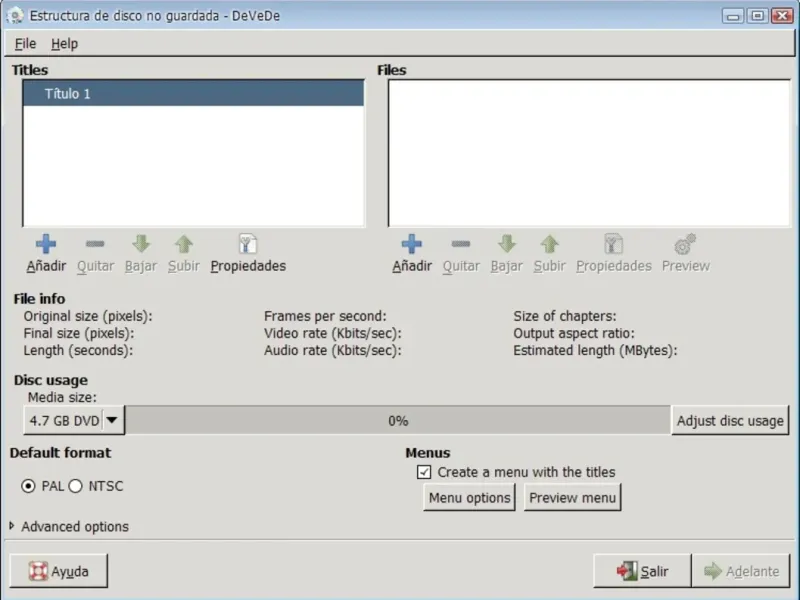Viewport: 800px width, 600px height.
Task: Click the 'Media size:' label
Action: [62, 397]
